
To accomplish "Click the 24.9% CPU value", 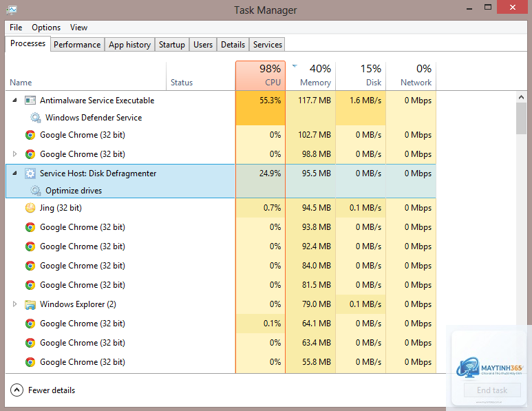I will 270,173.
